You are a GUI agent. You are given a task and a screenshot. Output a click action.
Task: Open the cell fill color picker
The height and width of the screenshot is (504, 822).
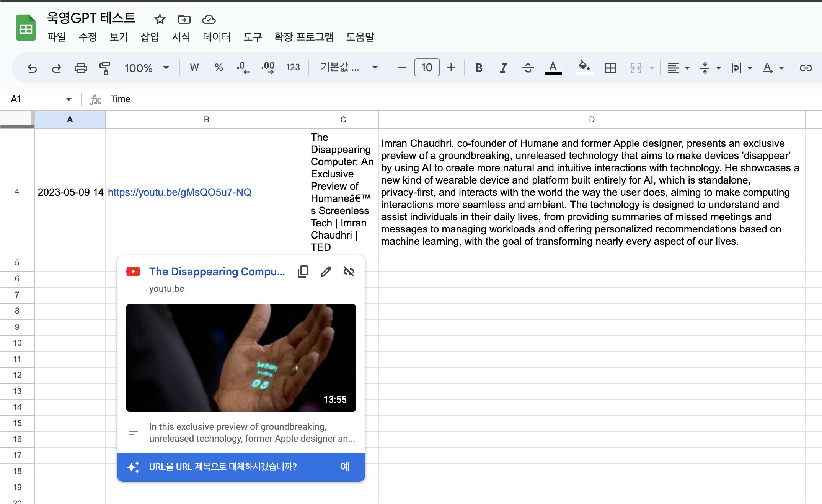coord(584,67)
